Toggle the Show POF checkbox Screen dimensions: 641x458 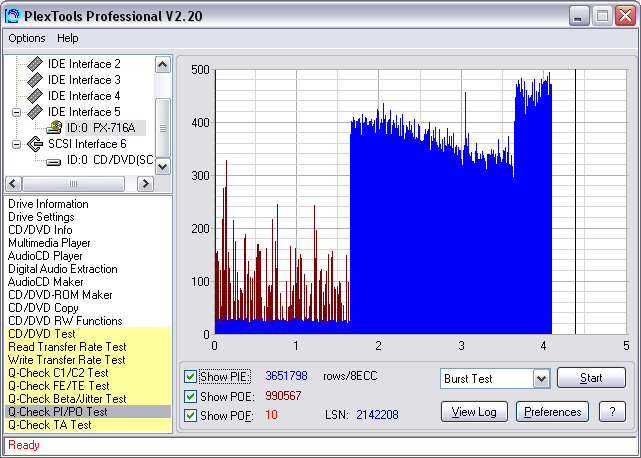pyautogui.click(x=190, y=415)
